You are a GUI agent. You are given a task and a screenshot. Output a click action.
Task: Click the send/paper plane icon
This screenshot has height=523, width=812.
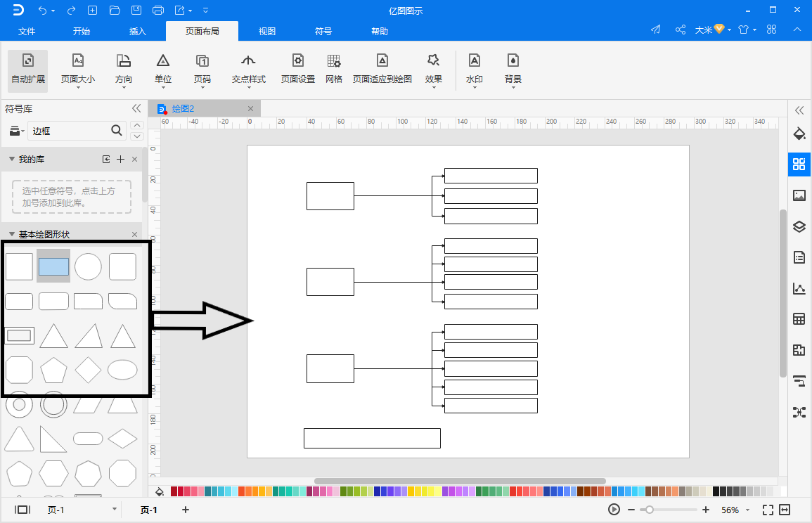[656, 30]
